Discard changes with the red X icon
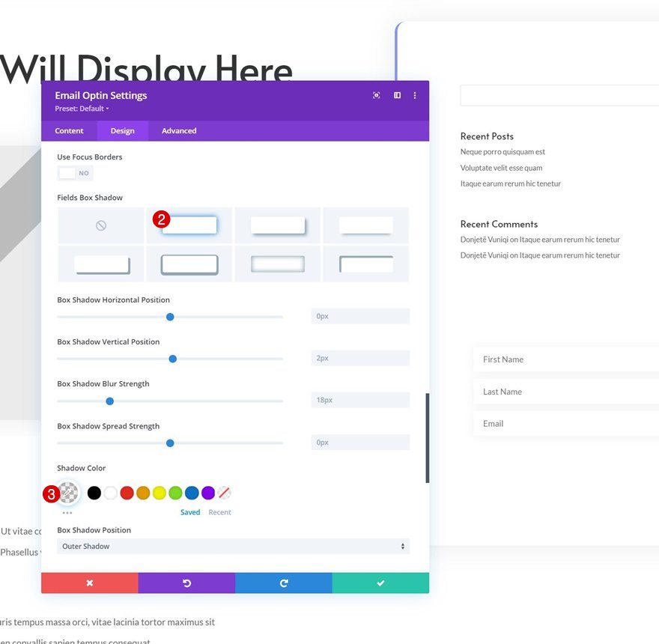 pos(89,582)
